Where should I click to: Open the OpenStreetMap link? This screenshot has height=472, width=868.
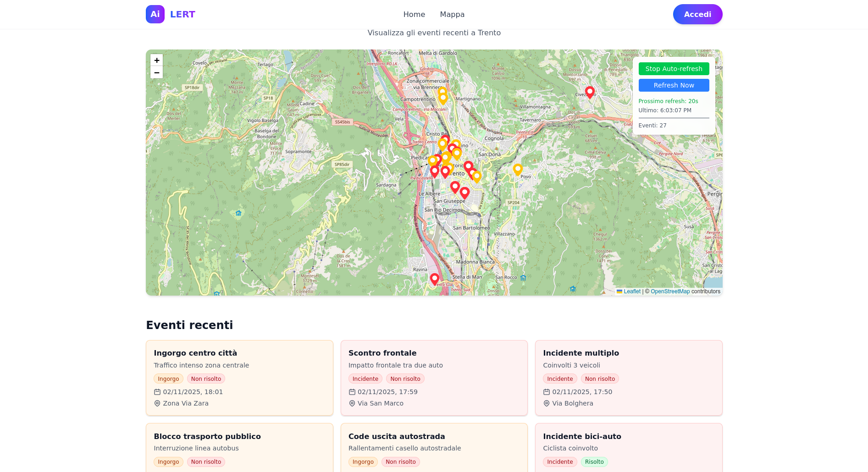coord(670,291)
